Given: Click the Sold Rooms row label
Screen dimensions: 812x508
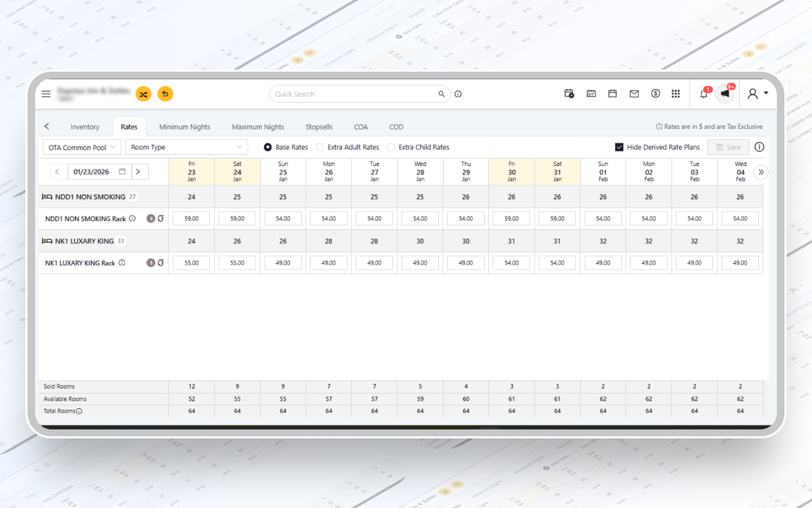Looking at the screenshot, I should 59,386.
